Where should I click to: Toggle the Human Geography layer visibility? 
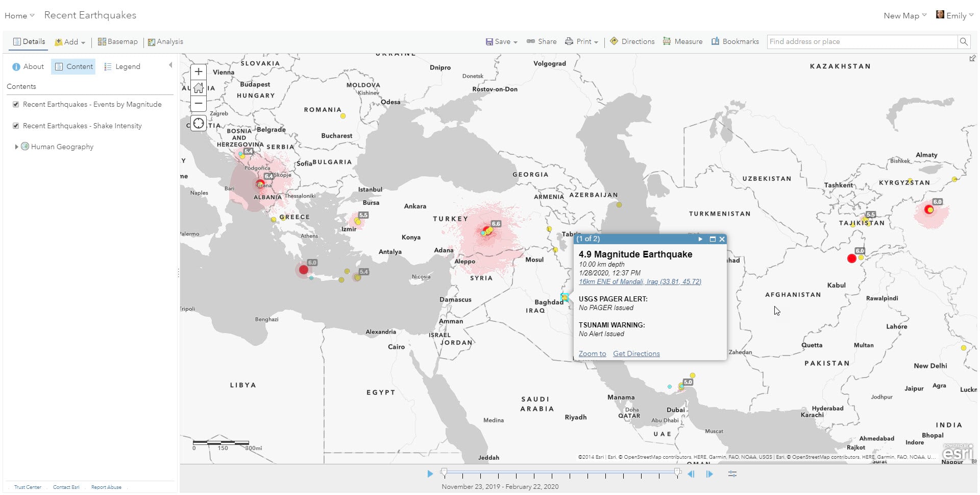25,147
